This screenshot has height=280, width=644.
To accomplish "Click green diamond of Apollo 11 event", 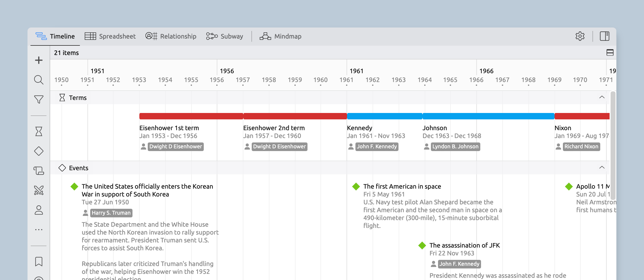I will pyautogui.click(x=569, y=186).
